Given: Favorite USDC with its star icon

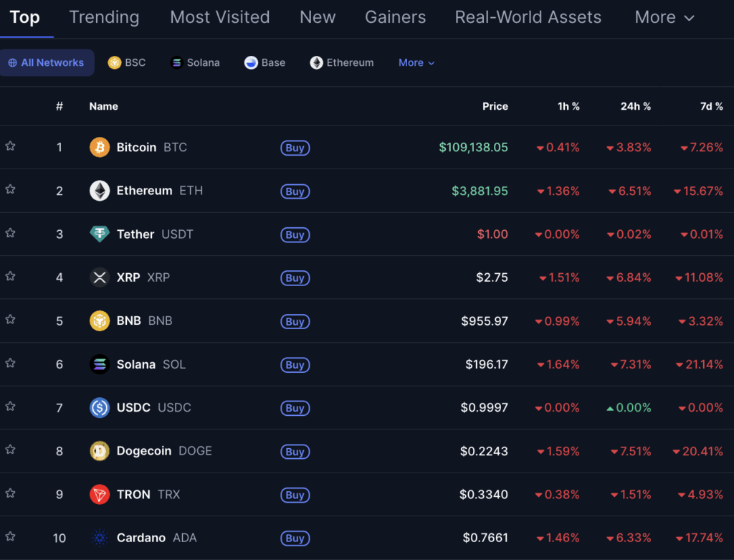Looking at the screenshot, I should [x=11, y=407].
